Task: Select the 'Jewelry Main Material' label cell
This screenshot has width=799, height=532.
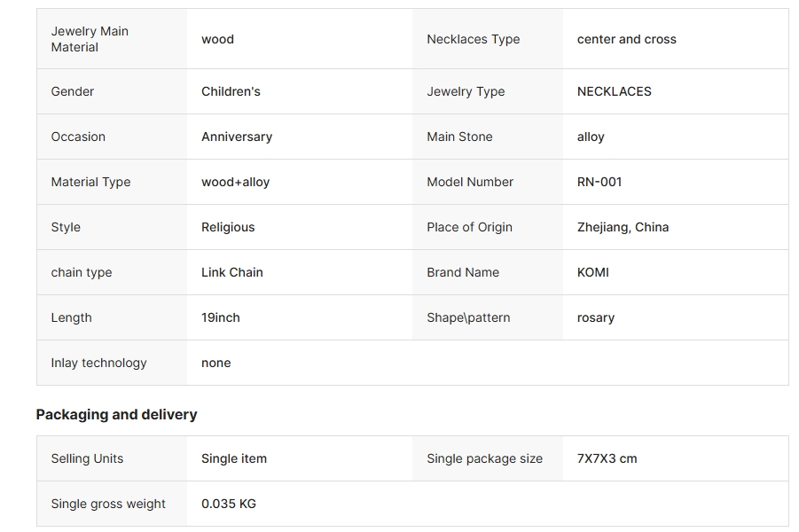Action: click(x=90, y=39)
